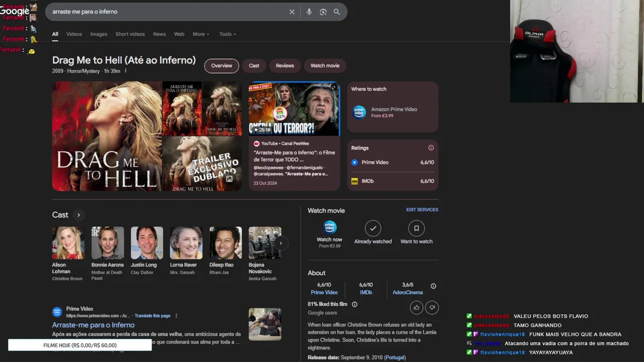Expand the More search filters dropdown
Viewport: 644px width, 362px height.
(201, 34)
